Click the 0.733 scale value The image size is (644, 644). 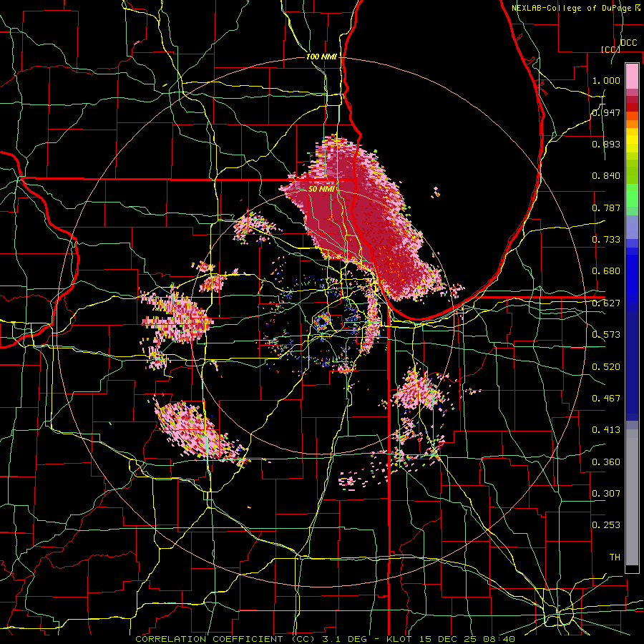point(606,240)
